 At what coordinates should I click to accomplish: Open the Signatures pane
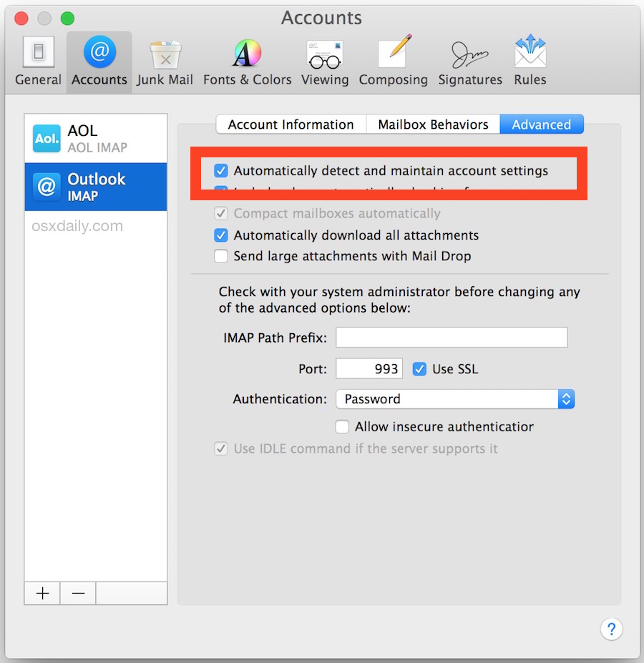point(469,61)
